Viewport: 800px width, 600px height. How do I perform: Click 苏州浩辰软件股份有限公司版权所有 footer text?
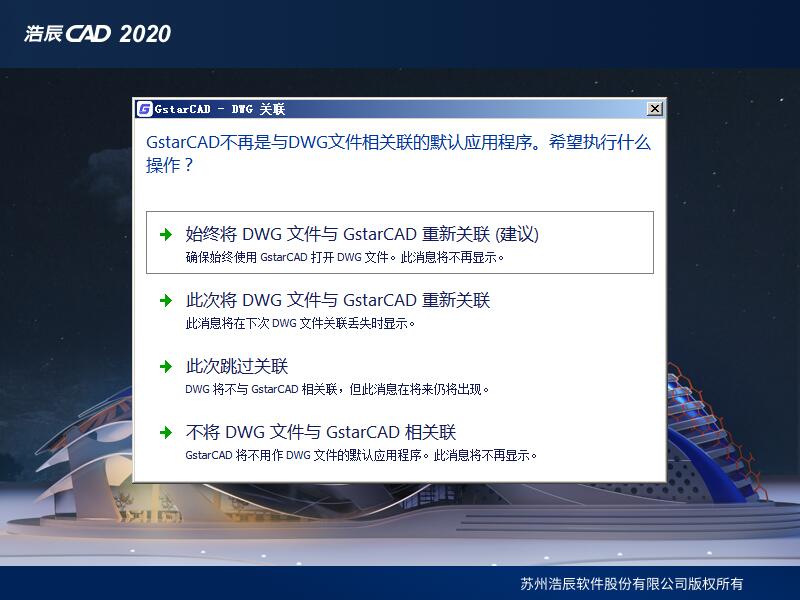[x=632, y=584]
